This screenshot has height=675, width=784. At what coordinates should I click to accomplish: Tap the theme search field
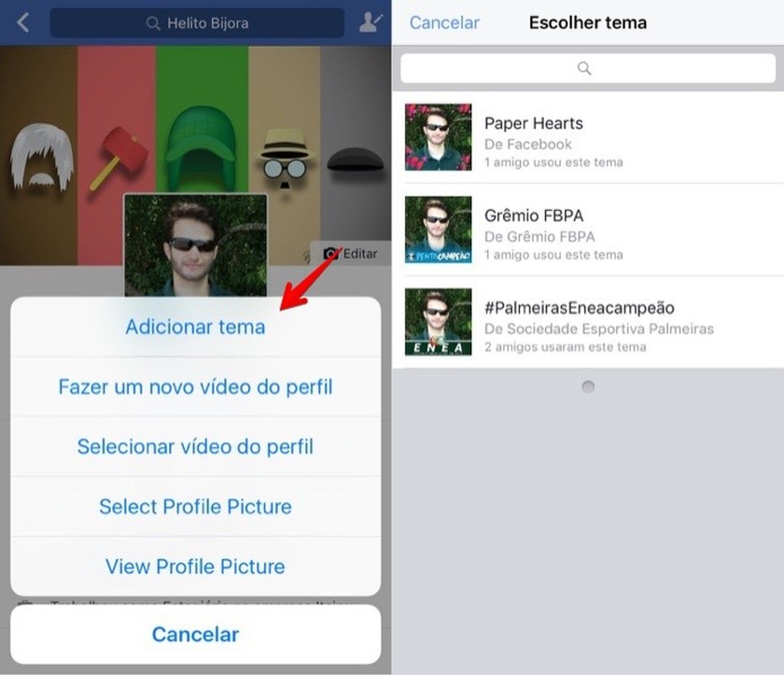coord(587,68)
